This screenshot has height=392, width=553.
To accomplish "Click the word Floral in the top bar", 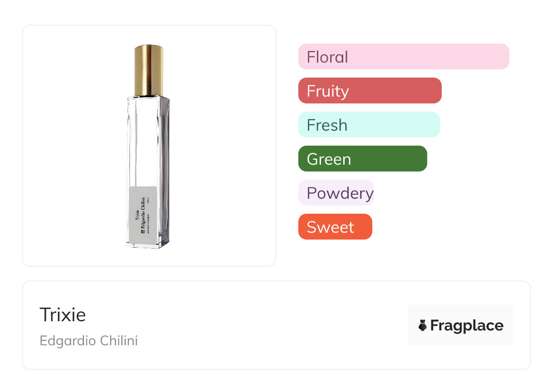I will pyautogui.click(x=327, y=57).
